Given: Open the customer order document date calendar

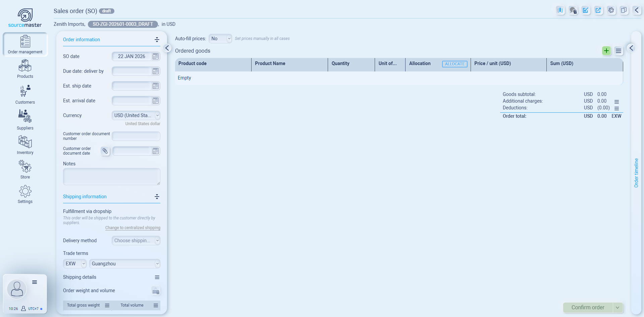Looking at the screenshot, I should (x=156, y=151).
